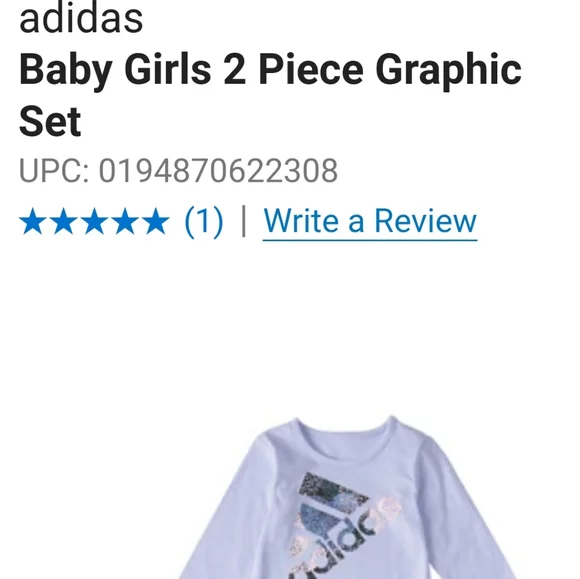
Task: Select the fourth rating star
Action: pos(125,221)
